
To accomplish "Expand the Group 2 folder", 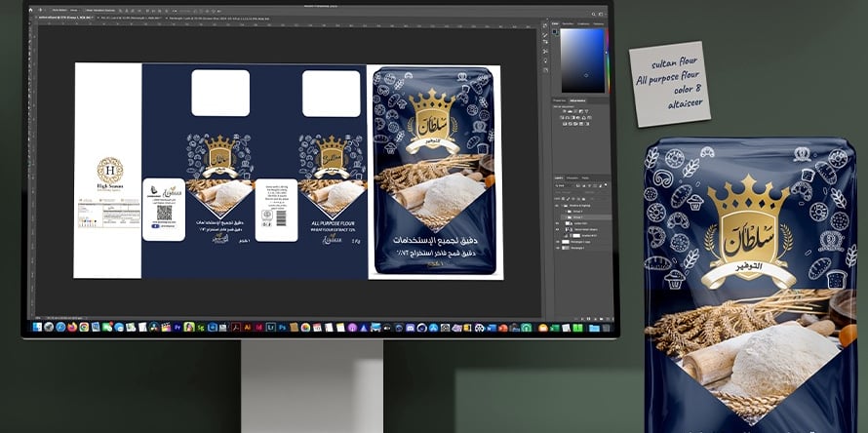I will pos(566,212).
